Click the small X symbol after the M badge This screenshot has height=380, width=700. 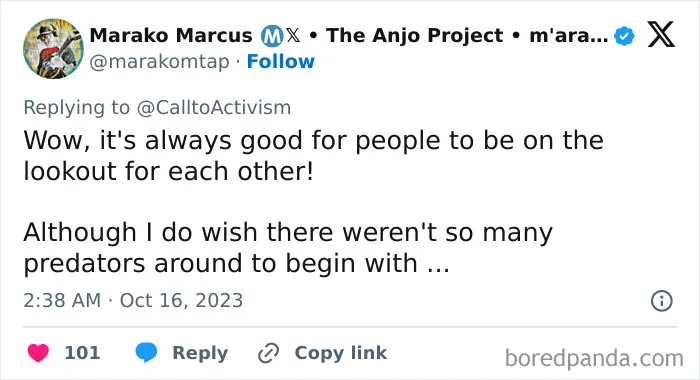[293, 35]
